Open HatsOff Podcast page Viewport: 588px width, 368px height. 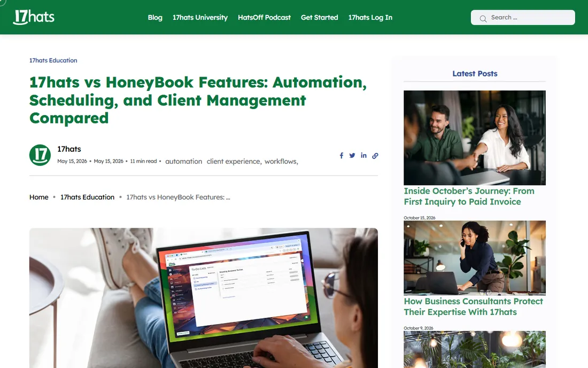pyautogui.click(x=264, y=18)
